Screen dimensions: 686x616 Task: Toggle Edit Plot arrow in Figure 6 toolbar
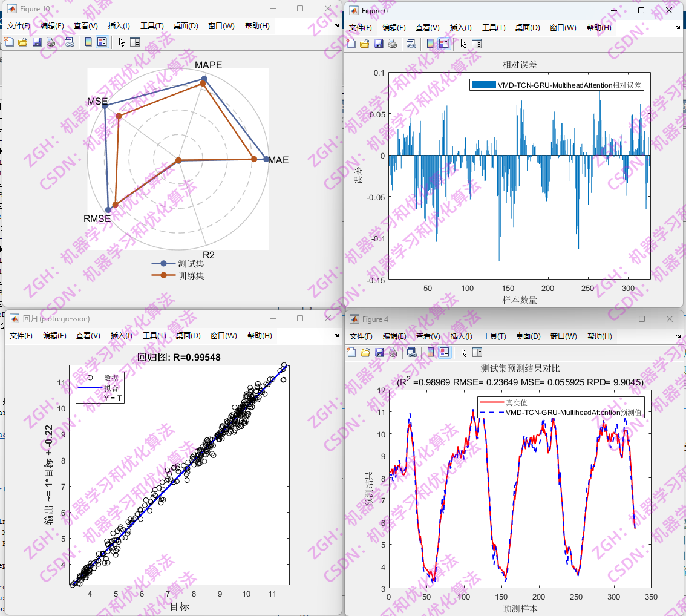coord(464,44)
